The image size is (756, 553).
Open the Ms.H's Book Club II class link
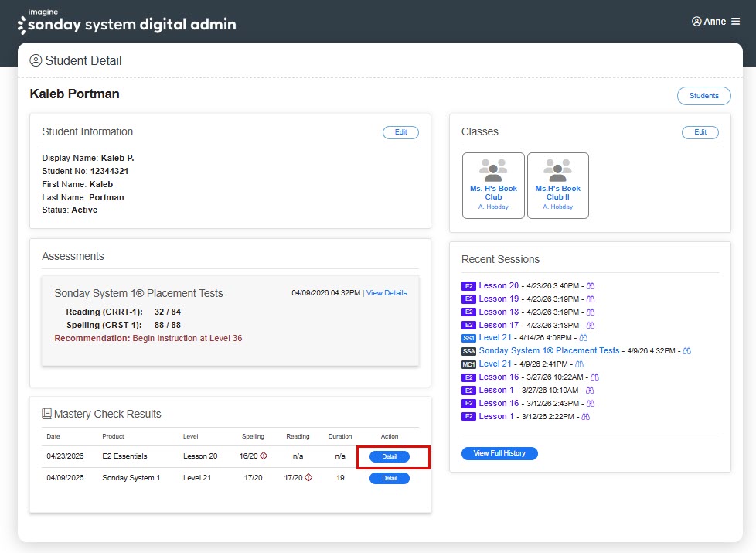(x=558, y=193)
